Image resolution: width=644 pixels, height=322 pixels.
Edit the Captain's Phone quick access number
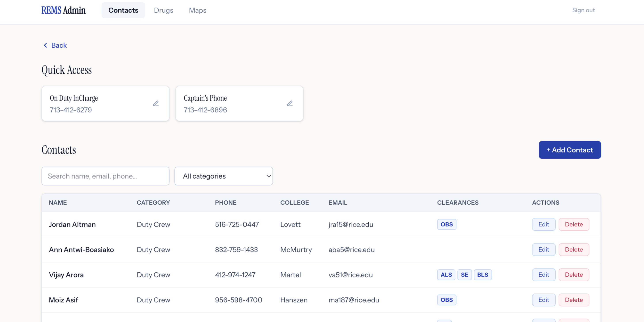[290, 103]
